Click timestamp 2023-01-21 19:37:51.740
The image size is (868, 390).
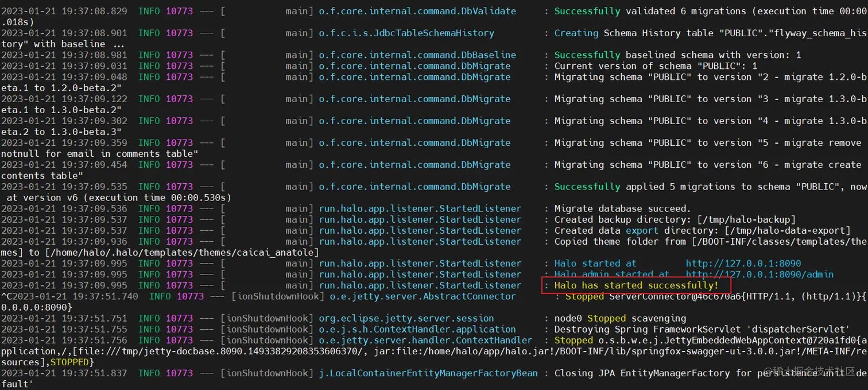[x=75, y=296]
